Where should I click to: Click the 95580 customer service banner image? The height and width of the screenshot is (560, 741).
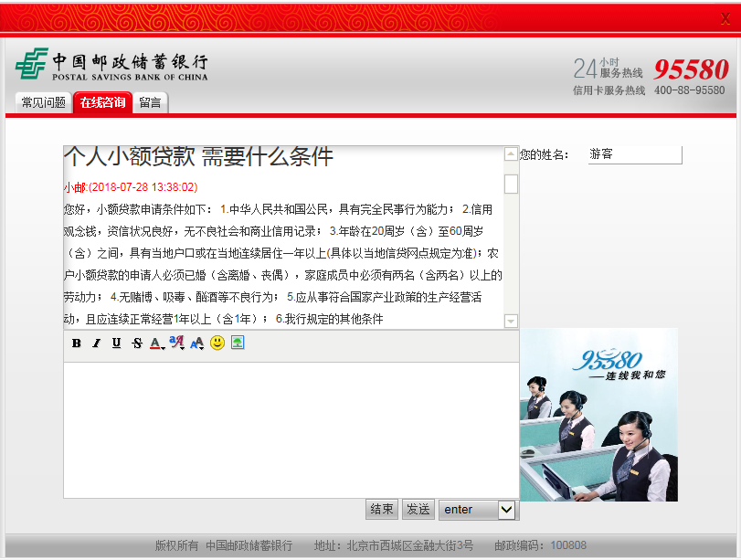(x=598, y=415)
